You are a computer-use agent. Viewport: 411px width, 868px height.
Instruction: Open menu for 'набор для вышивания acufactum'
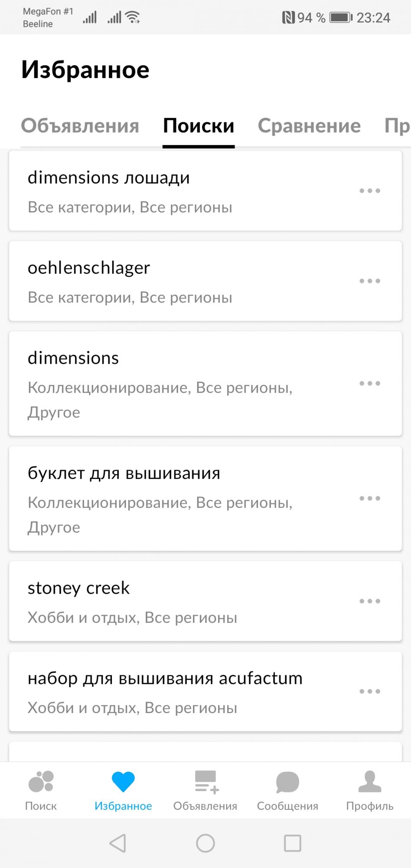pos(370,691)
